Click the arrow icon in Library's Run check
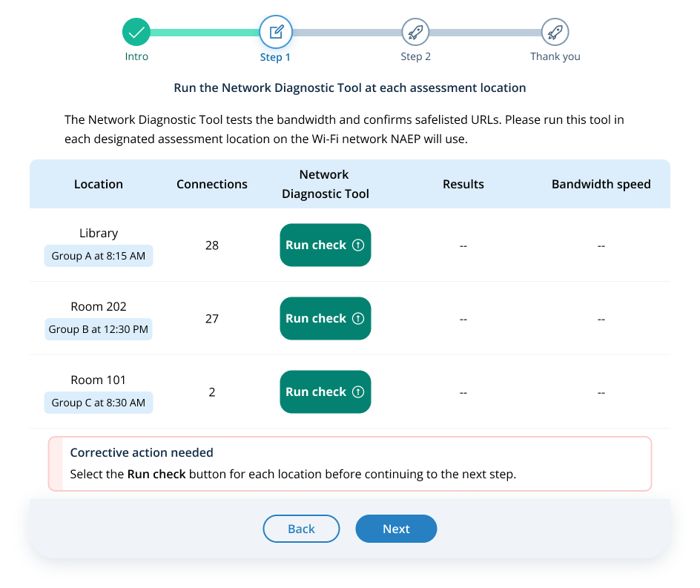 point(358,245)
